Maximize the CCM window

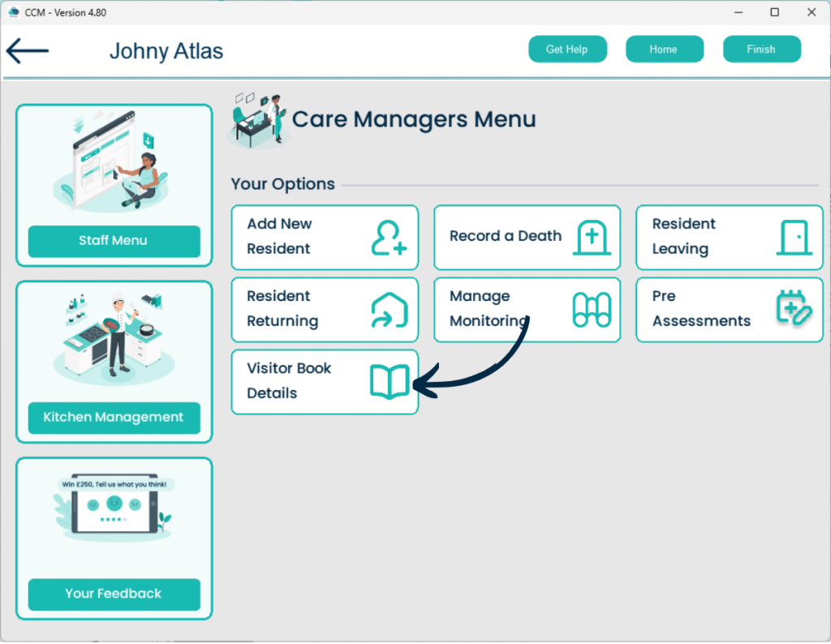coord(774,12)
